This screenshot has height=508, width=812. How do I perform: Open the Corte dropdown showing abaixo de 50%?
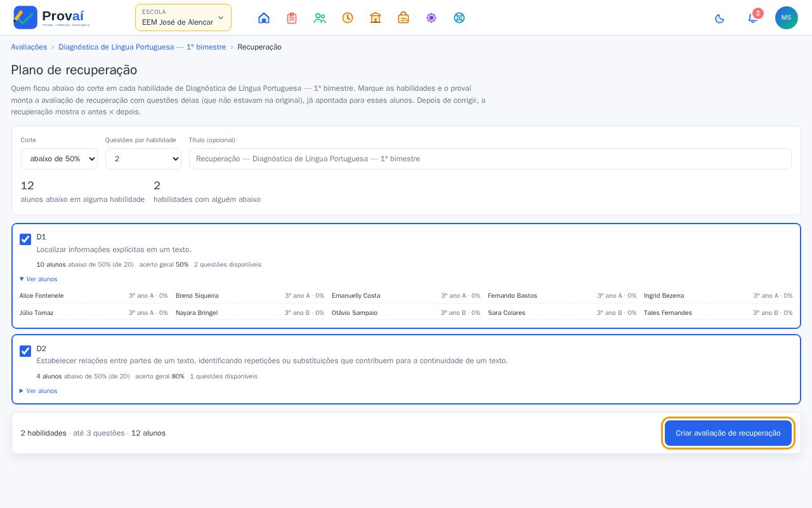point(59,159)
